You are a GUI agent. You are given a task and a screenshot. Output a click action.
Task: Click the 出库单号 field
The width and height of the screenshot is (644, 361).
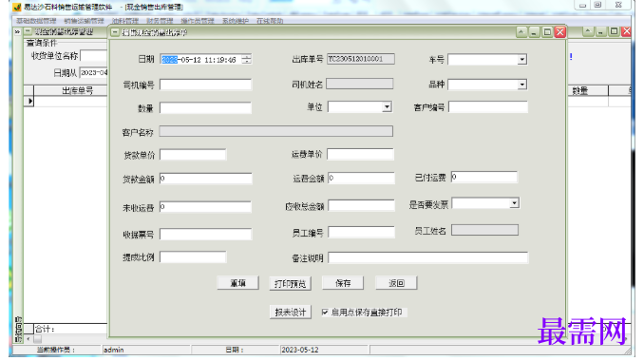(361, 59)
